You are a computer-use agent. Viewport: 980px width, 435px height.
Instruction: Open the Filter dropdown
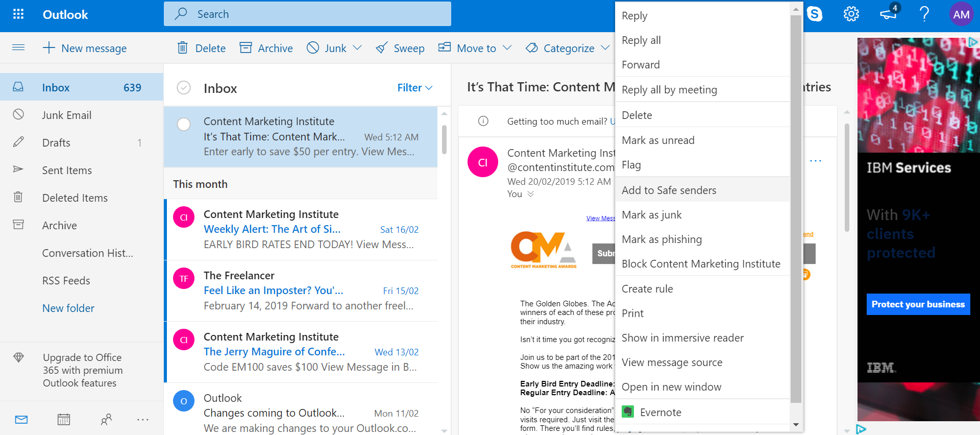415,88
